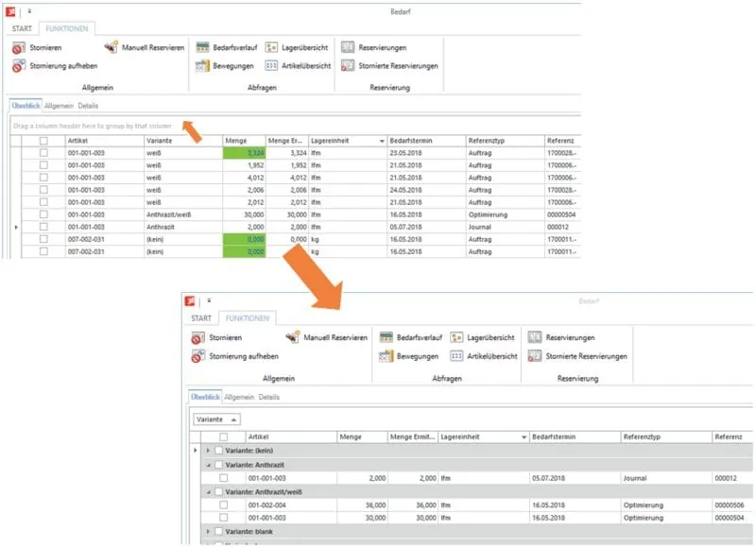Click Variante grouping chip to change sort
This screenshot has width=756, height=547.
[216, 418]
